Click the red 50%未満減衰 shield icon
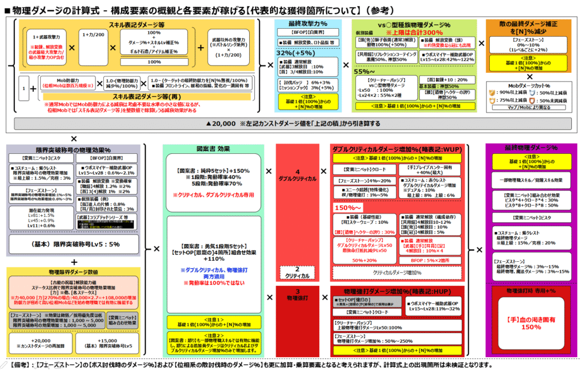This screenshot has width=588, height=372. click(x=532, y=101)
